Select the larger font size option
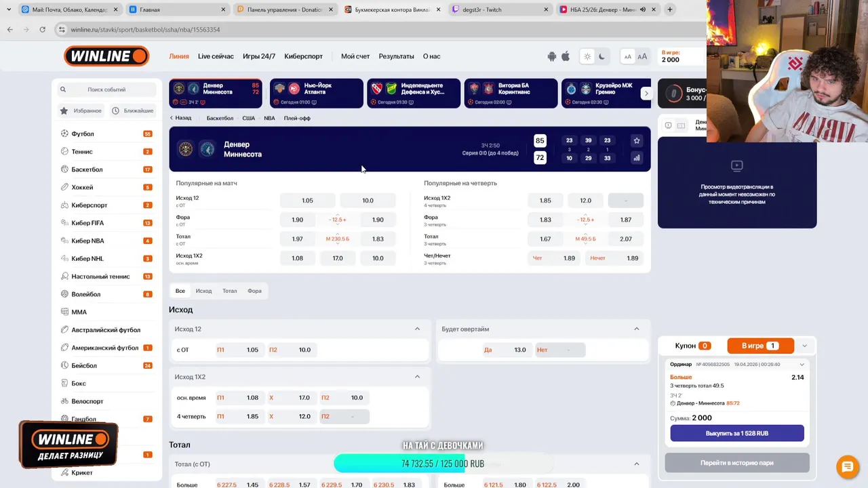Image resolution: width=868 pixels, height=488 pixels. point(642,57)
